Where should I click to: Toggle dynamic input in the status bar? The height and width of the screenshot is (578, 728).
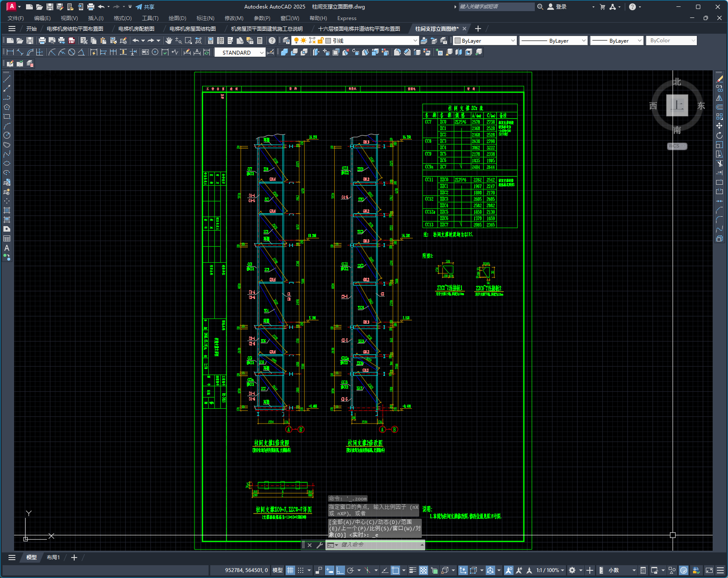[329, 570]
